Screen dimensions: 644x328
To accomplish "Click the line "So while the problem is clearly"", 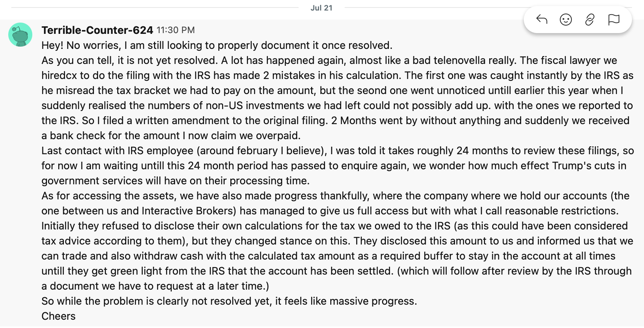I will [229, 301].
